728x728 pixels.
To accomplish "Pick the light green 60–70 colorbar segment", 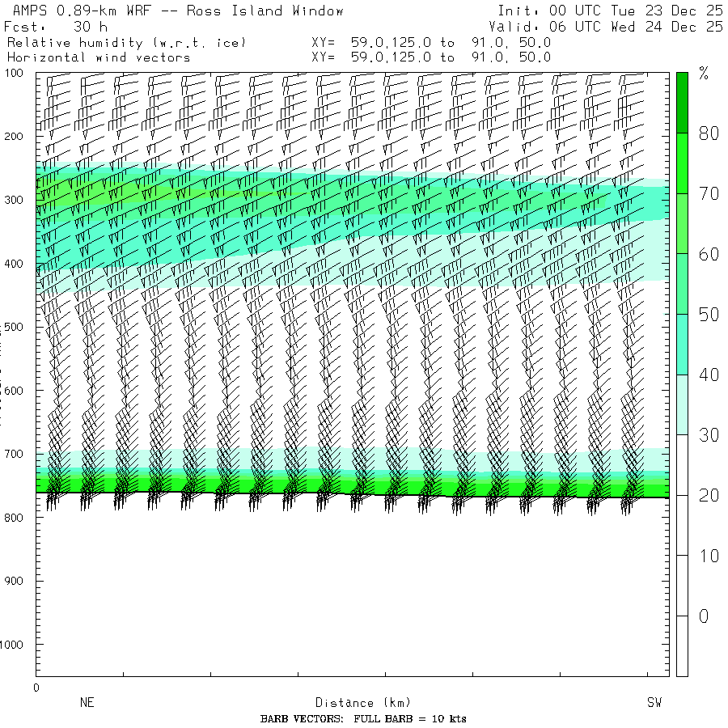I will [682, 223].
